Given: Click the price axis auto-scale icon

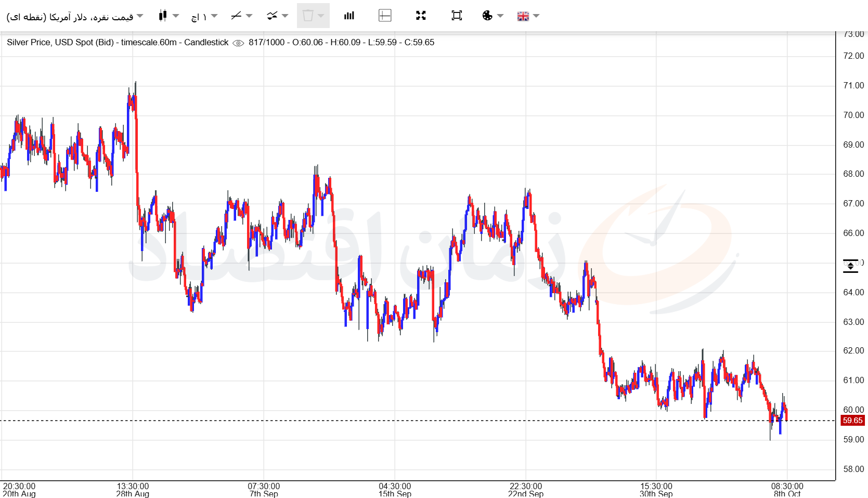Looking at the screenshot, I should 850,266.
